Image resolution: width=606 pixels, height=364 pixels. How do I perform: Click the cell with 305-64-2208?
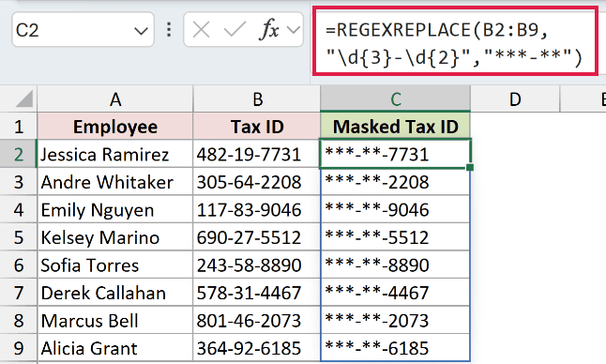(x=257, y=182)
